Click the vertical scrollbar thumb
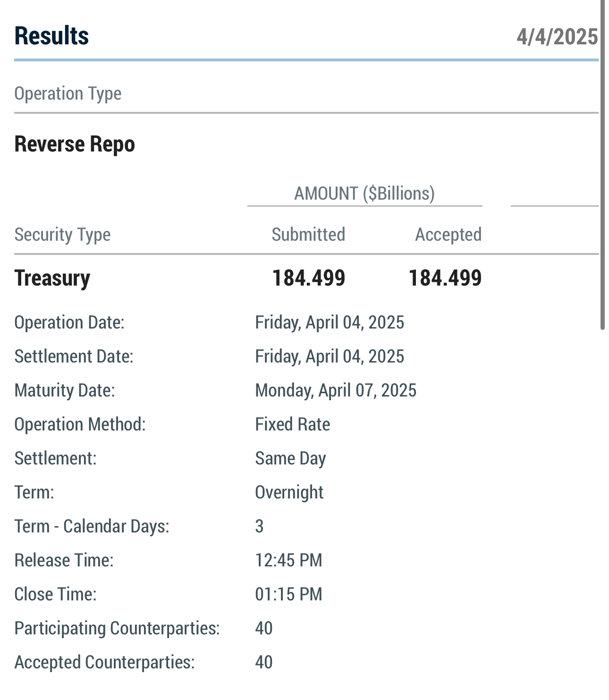Image resolution: width=609 pixels, height=700 pixels. 602,165
